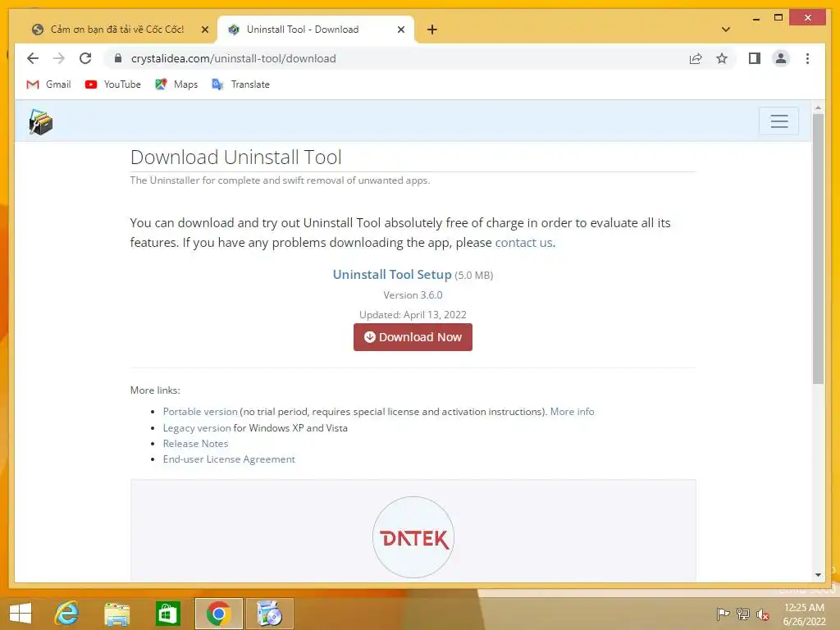This screenshot has width=840, height=630.
Task: Open the Portable version link
Action: (200, 412)
